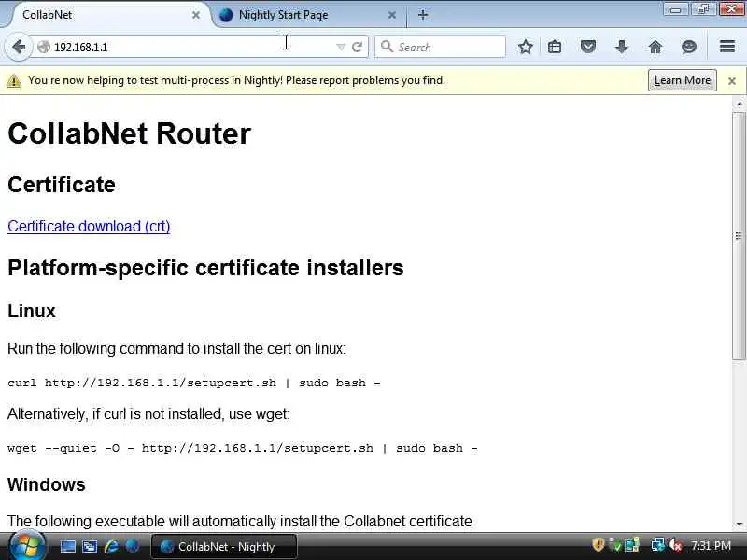
Task: Save page to Pocket icon
Action: [588, 47]
